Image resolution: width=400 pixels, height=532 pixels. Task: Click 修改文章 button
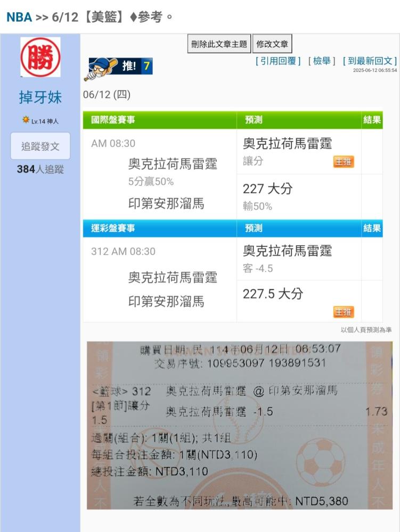point(272,44)
